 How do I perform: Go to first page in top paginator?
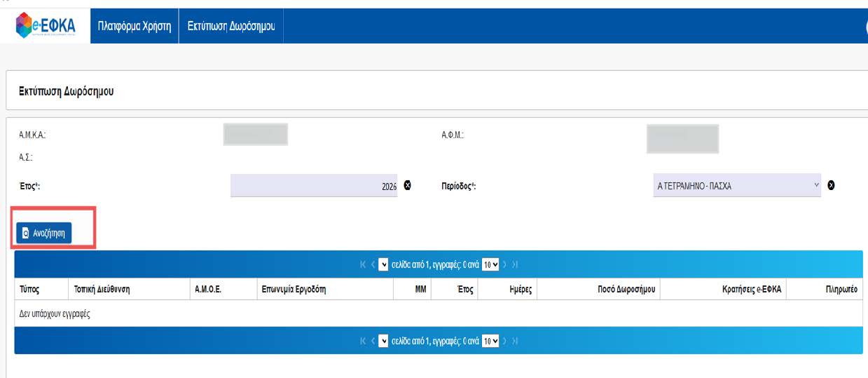coord(363,264)
